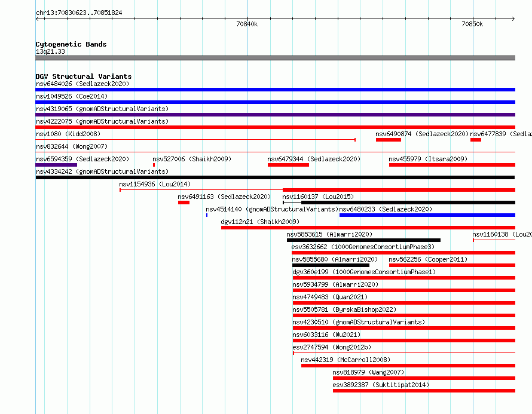Viewport: 532px width, 414px height.
Task: Click the nsv6484026 (Sedlazeck2020) variant label
Action: [82, 84]
